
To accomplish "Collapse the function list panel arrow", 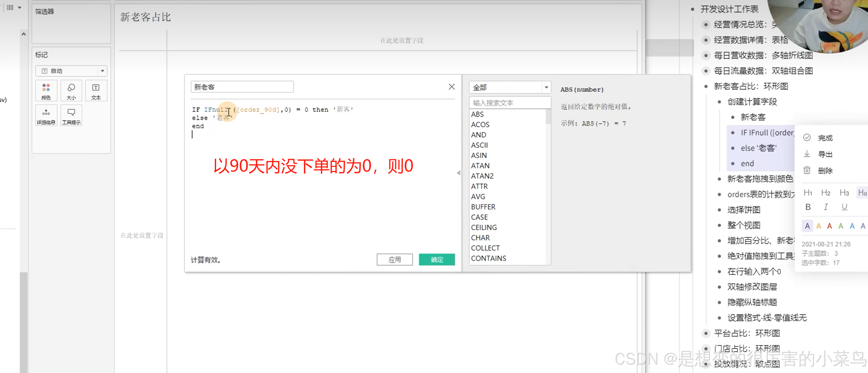I will click(458, 173).
